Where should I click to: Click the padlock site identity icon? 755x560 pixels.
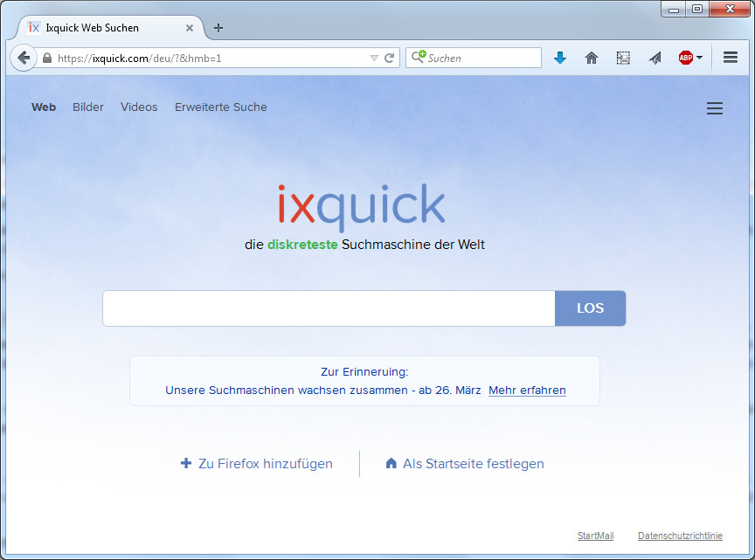click(x=46, y=59)
